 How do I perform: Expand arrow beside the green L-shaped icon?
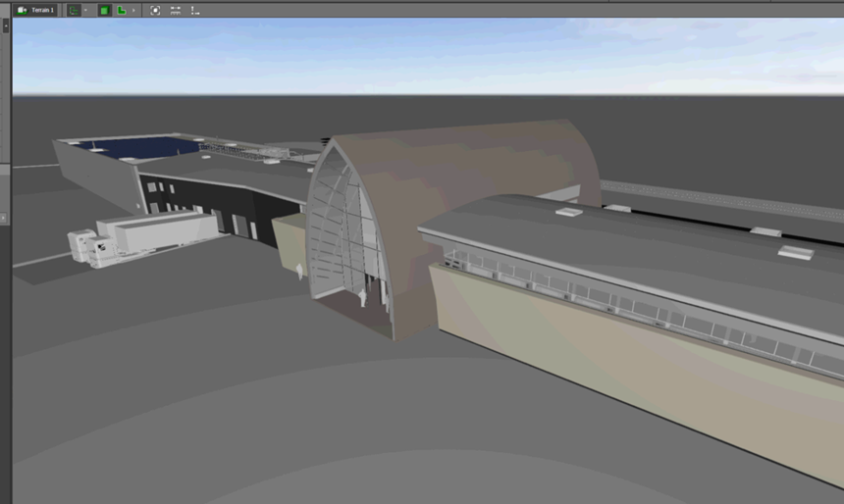point(133,10)
